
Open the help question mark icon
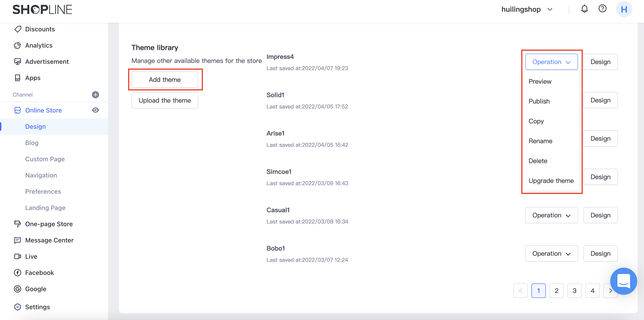pyautogui.click(x=602, y=9)
